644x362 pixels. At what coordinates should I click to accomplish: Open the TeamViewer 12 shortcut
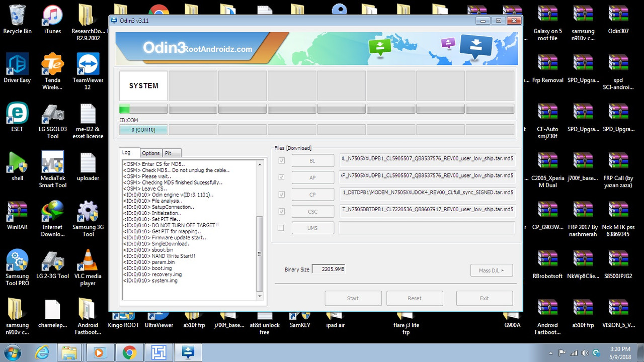[x=88, y=72]
